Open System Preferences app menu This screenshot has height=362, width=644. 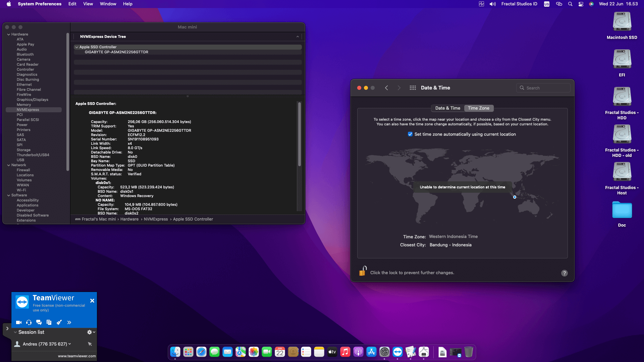point(40,4)
